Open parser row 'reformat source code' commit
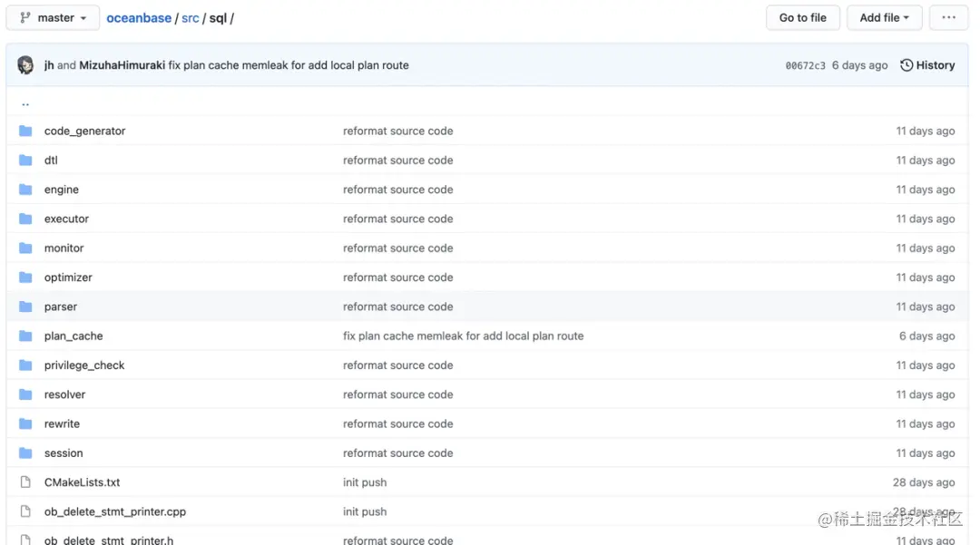This screenshot has width=980, height=545. point(398,307)
